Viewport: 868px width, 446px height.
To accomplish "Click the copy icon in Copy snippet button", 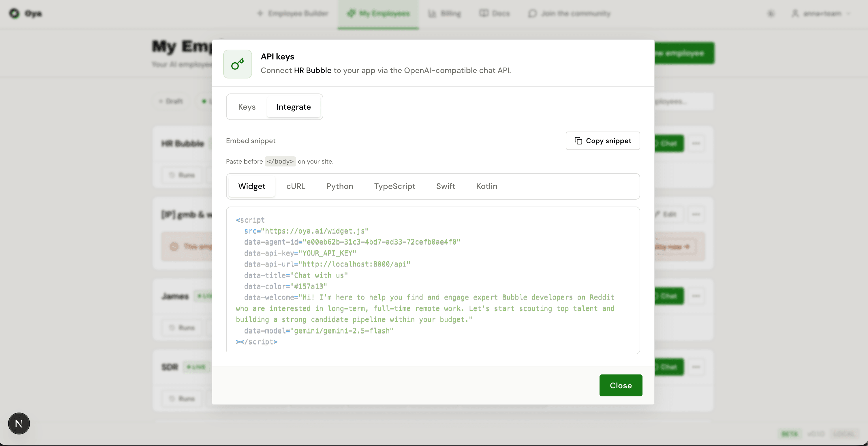I will (578, 141).
